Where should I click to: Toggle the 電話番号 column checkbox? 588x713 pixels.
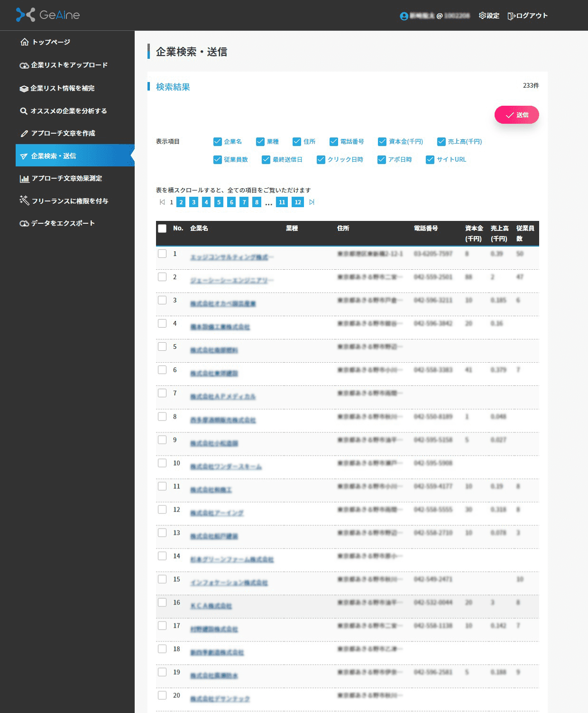pos(334,142)
